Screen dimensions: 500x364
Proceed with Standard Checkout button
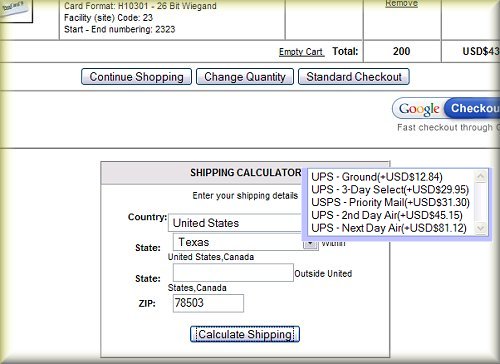tap(354, 77)
